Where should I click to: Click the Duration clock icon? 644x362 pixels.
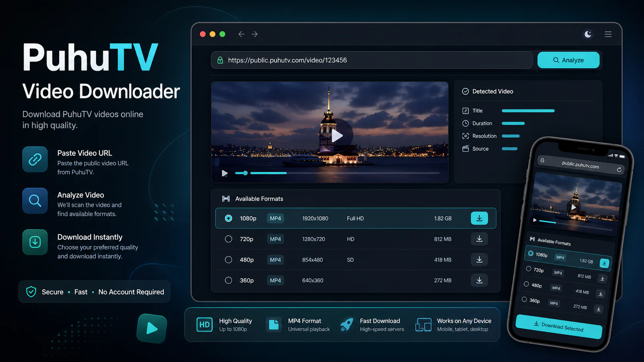coord(465,123)
